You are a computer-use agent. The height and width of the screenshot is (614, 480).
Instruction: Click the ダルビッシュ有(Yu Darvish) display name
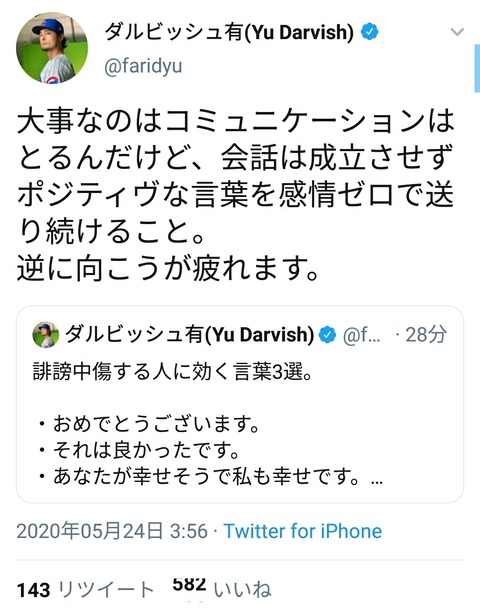click(229, 32)
